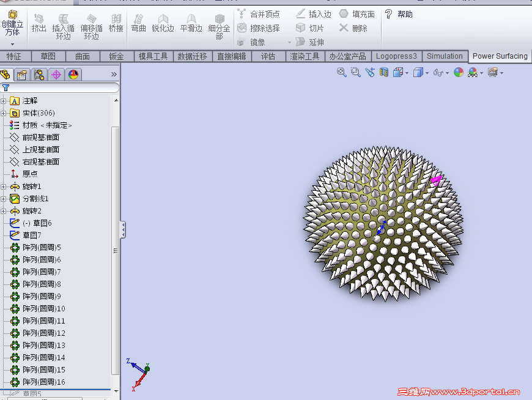Click the 延伸 extend tool

(310, 42)
